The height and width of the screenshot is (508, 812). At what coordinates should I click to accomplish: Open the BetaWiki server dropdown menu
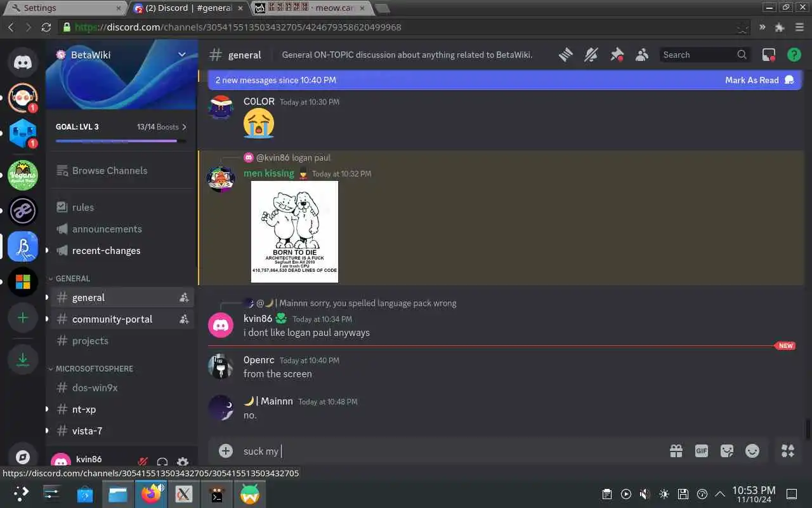pyautogui.click(x=181, y=55)
